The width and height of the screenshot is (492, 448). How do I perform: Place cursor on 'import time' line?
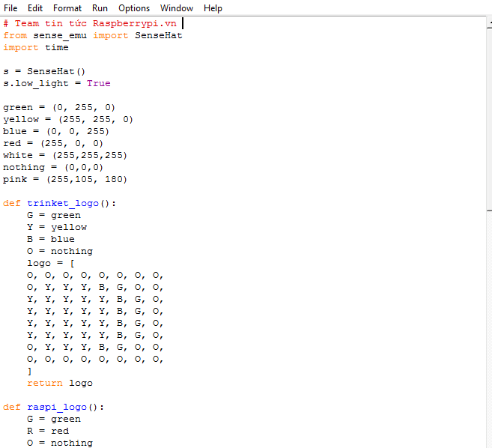click(36, 47)
